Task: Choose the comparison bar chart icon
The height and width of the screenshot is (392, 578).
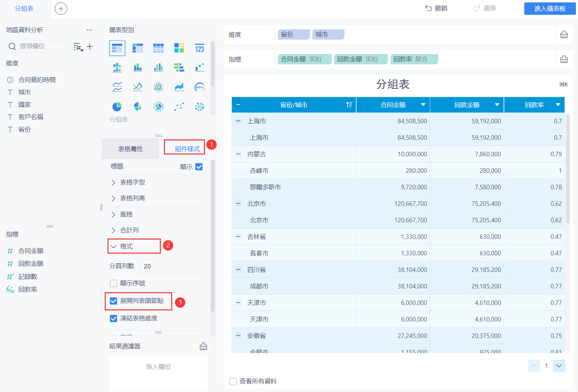Action: tap(179, 67)
